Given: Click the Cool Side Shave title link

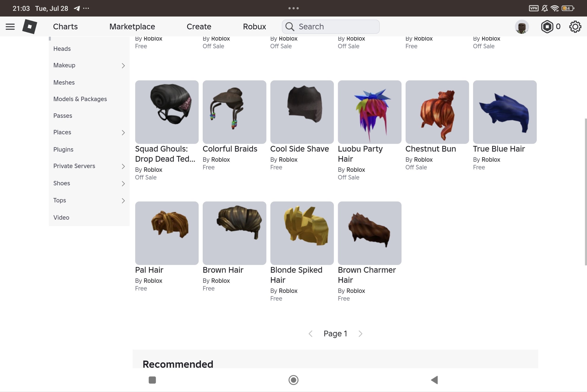Looking at the screenshot, I should click(x=299, y=149).
